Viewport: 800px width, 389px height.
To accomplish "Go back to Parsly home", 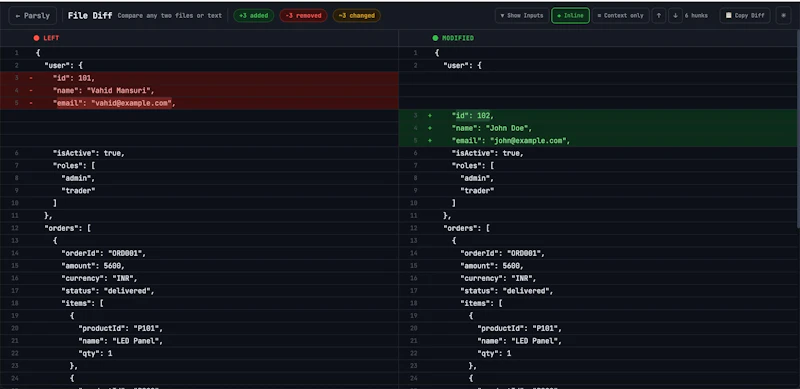I will pyautogui.click(x=33, y=16).
